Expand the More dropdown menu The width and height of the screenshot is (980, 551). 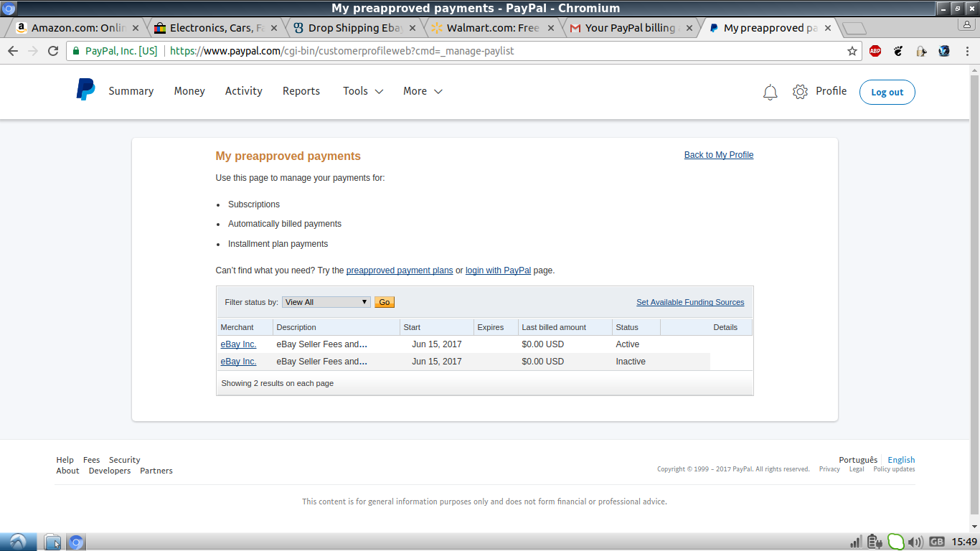tap(423, 91)
